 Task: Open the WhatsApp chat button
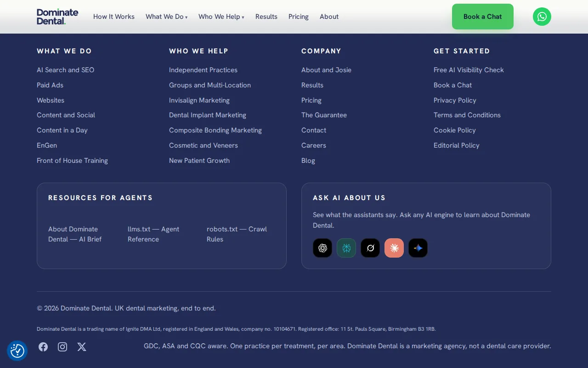(x=542, y=17)
